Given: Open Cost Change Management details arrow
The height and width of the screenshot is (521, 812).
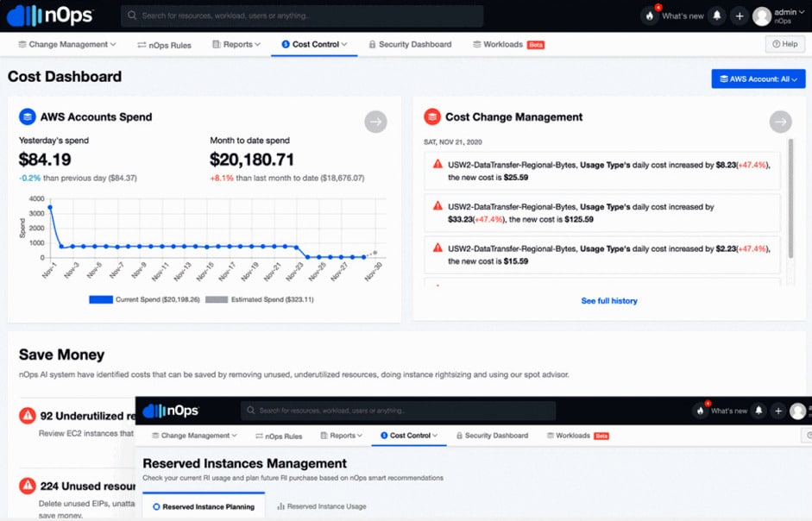Looking at the screenshot, I should point(780,122).
